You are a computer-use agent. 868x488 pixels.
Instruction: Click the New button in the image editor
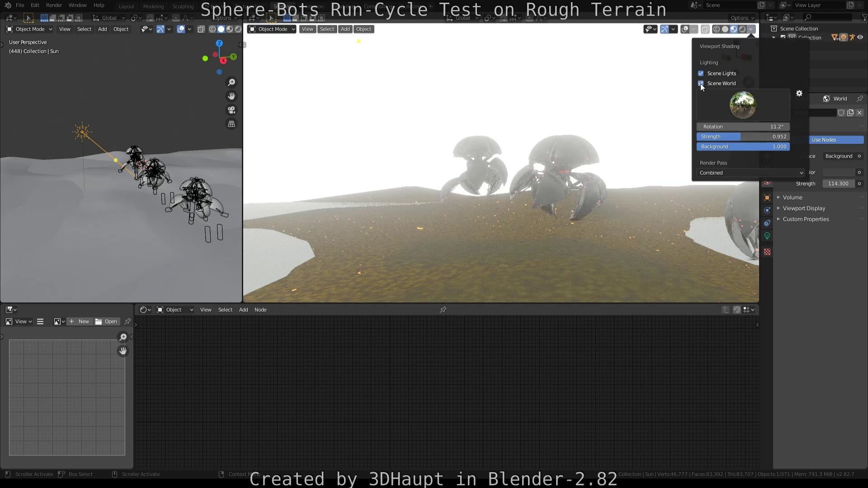pos(79,321)
